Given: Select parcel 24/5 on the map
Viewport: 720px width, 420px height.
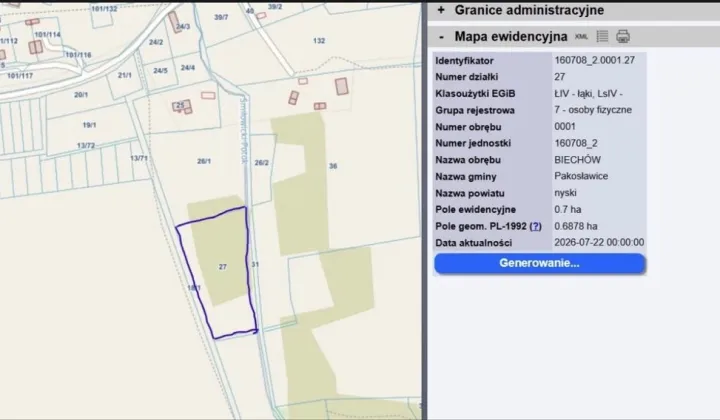Looking at the screenshot, I should tap(160, 71).
